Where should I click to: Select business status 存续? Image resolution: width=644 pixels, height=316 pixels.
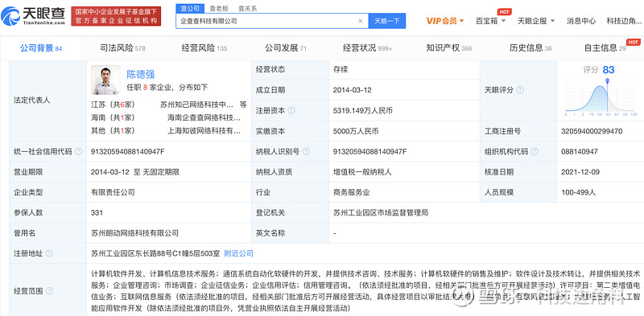click(341, 69)
